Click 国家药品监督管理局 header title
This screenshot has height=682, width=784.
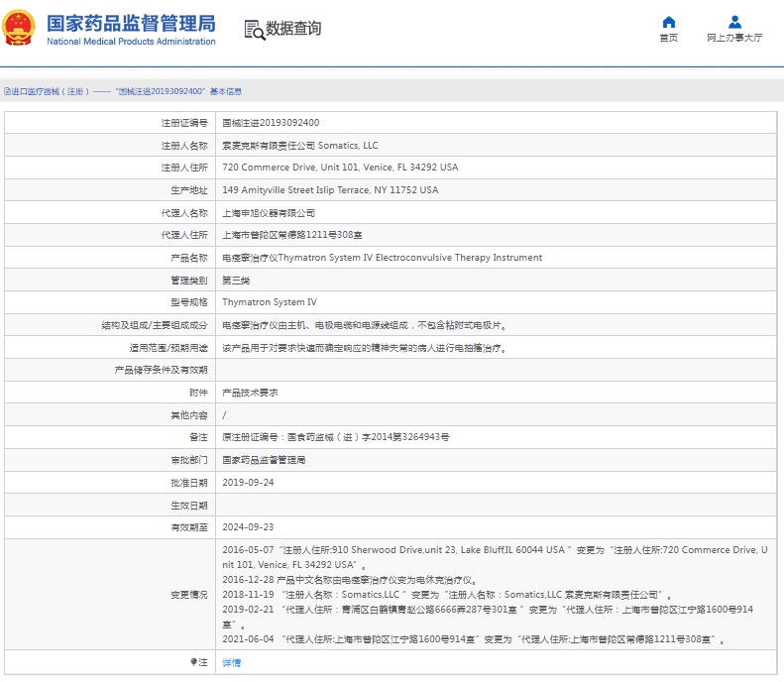(131, 24)
